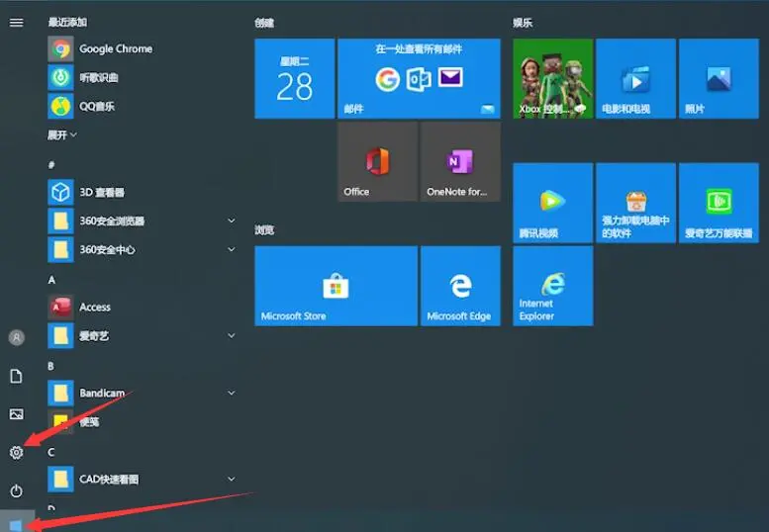The width and height of the screenshot is (769, 532).
Task: Click the C letter group header
Action: 51,452
